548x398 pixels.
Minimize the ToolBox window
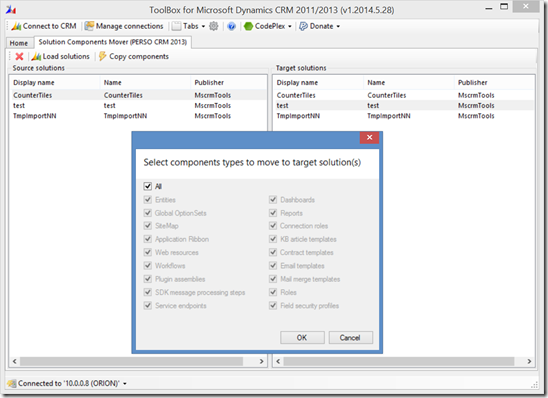489,8
